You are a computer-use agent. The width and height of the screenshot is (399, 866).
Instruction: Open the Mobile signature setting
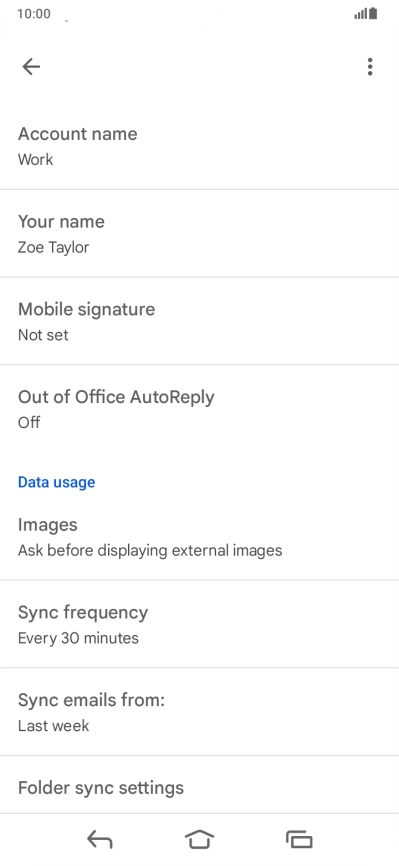(x=200, y=321)
